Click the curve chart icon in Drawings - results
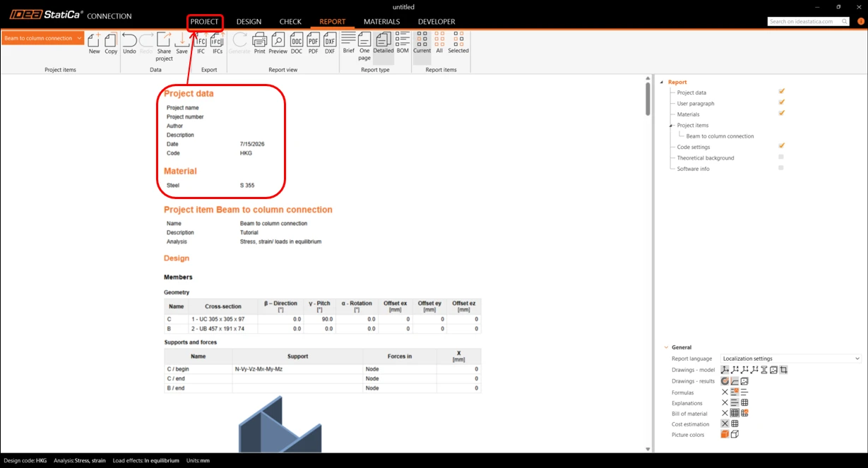868x468 pixels. (735, 381)
